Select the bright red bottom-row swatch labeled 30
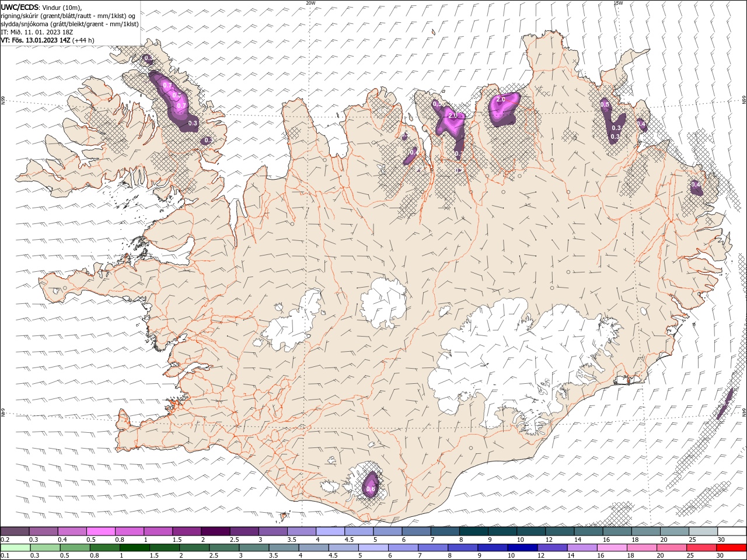The image size is (747, 560). (732, 548)
